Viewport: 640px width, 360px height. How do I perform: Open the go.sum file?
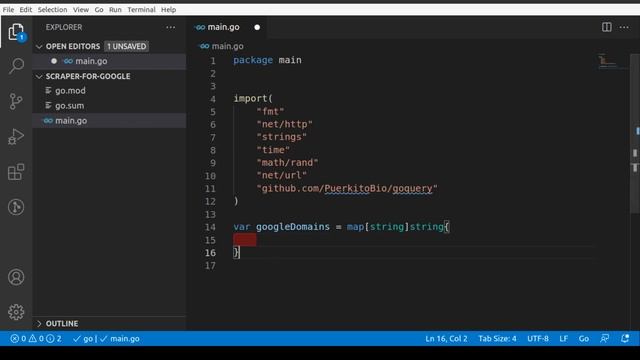click(x=109, y=106)
